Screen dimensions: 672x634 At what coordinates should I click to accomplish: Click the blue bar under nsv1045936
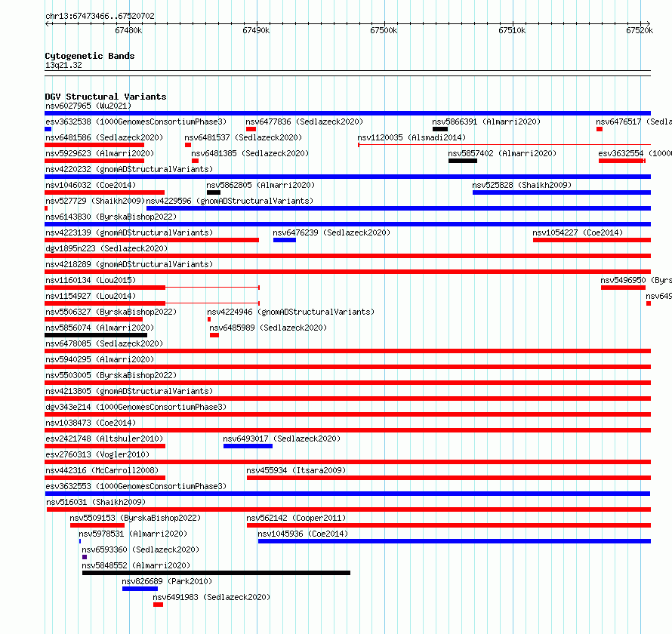pos(455,541)
